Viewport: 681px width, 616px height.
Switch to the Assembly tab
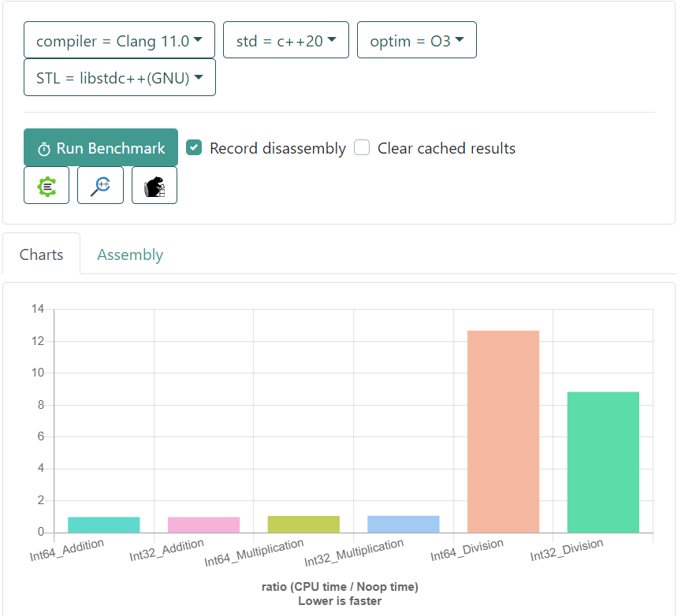pyautogui.click(x=130, y=254)
